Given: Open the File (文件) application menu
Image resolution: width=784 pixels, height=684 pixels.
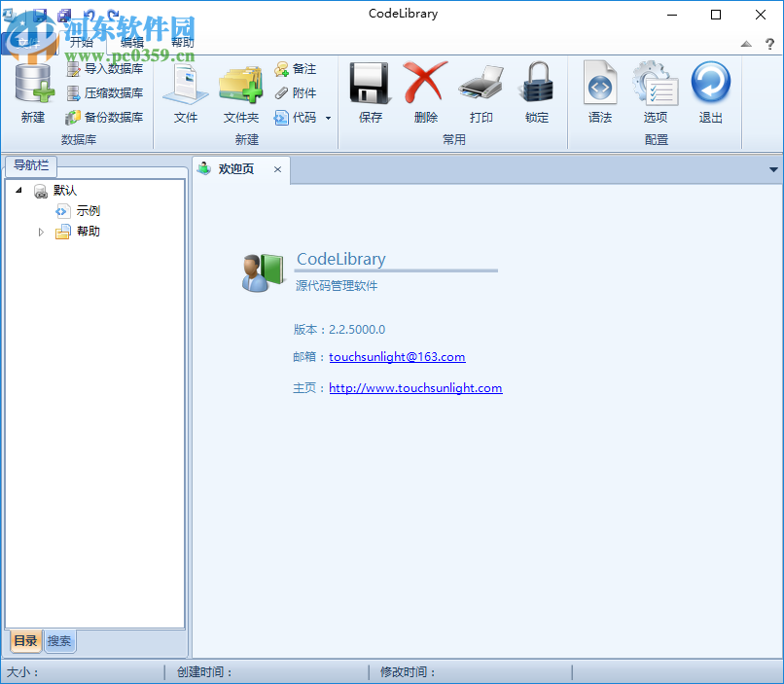Looking at the screenshot, I should click(28, 43).
